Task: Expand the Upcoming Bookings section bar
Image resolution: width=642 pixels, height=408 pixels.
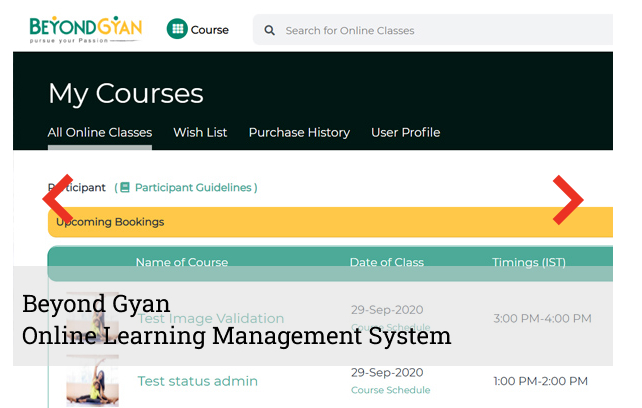Action: (330, 222)
